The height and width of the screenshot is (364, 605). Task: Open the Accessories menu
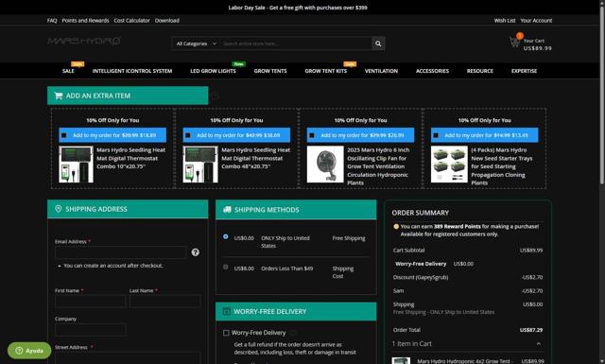(x=432, y=71)
